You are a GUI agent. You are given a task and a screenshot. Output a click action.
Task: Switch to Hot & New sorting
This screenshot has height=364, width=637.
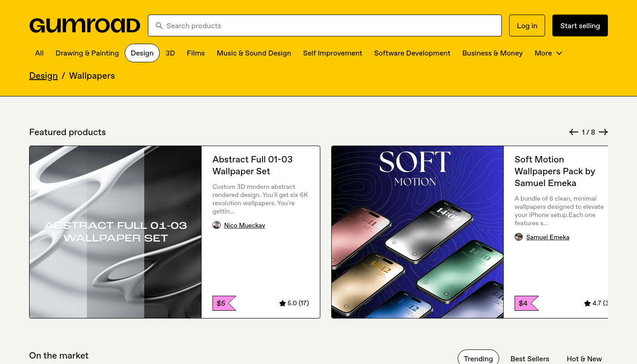coord(584,359)
